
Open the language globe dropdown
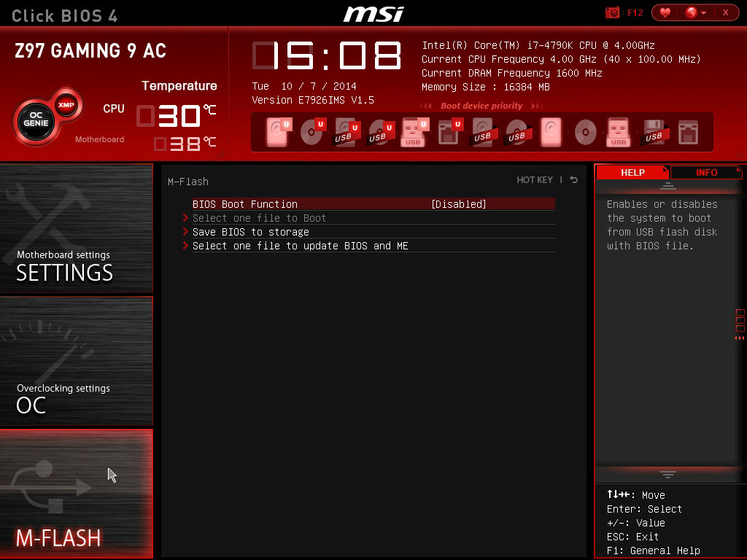click(x=695, y=12)
